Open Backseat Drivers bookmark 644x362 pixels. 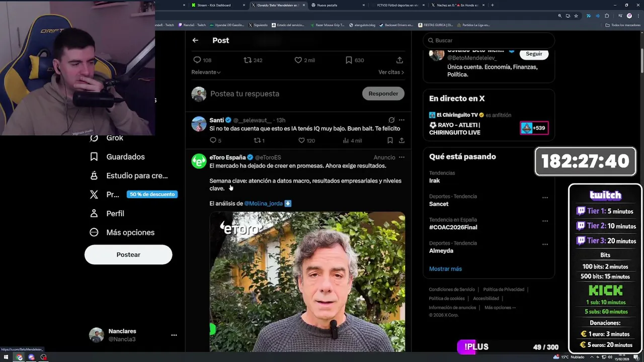pos(396,25)
